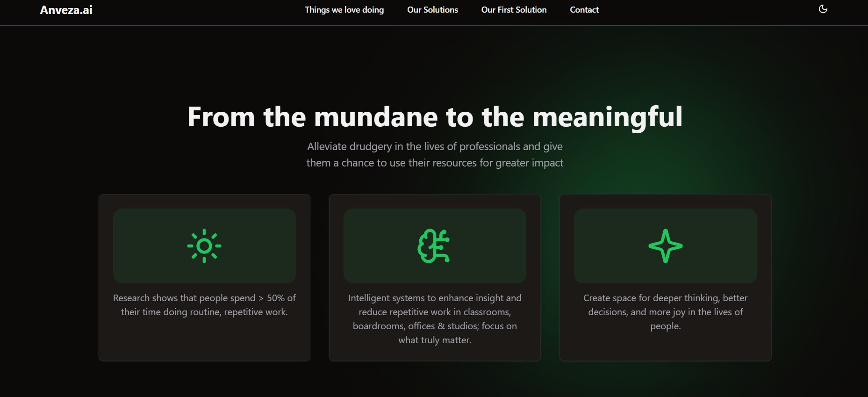Click 'their time doing routine, repetitive work' line
The width and height of the screenshot is (868, 397).
coord(204,312)
